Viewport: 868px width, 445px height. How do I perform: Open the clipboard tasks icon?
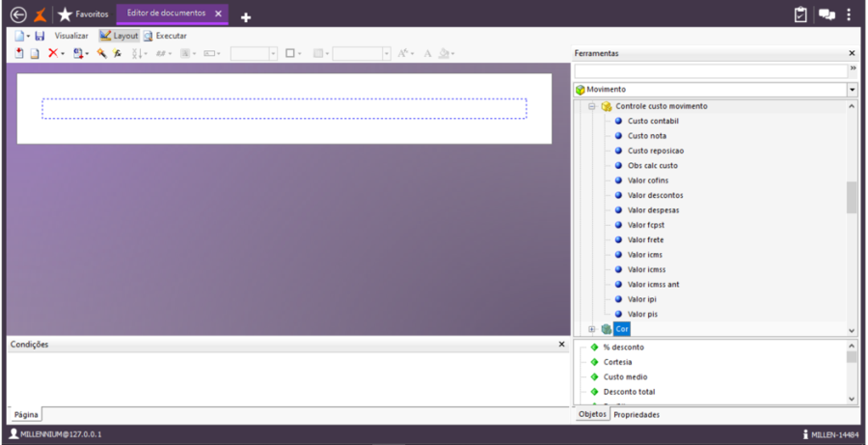pos(800,14)
